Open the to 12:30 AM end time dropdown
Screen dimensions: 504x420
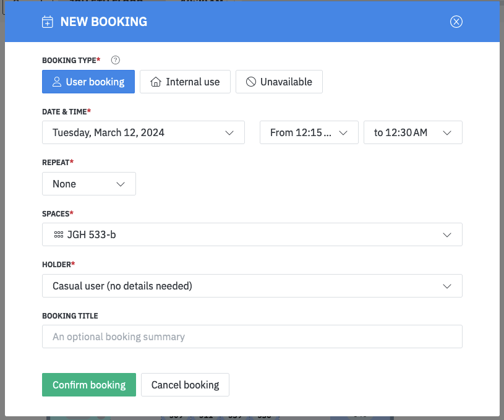pos(412,132)
